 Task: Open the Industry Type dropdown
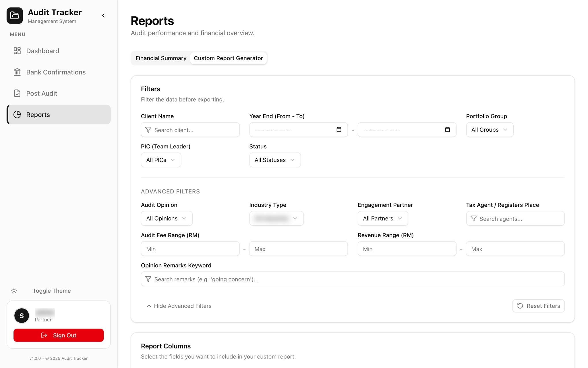point(276,218)
